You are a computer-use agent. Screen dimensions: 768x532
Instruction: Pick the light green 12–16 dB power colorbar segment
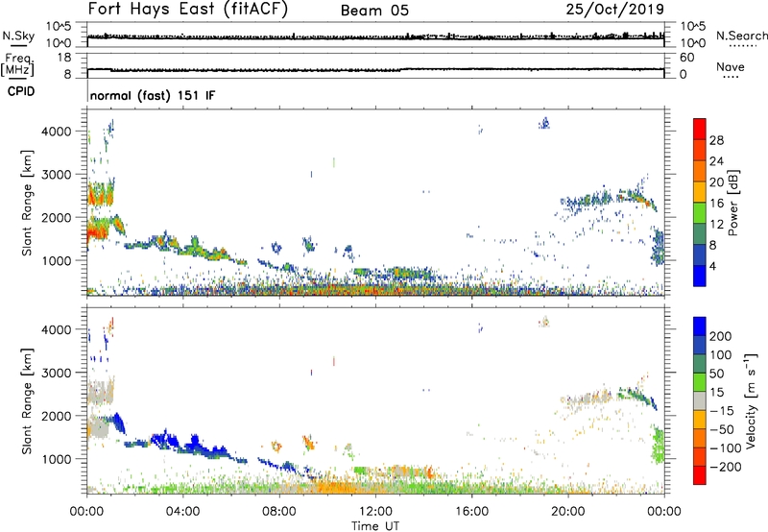pyautogui.click(x=700, y=213)
